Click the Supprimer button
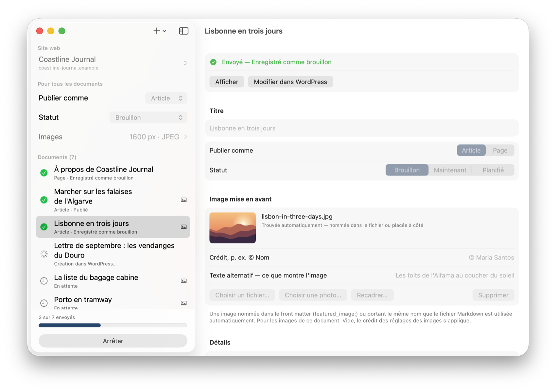 [x=493, y=295]
